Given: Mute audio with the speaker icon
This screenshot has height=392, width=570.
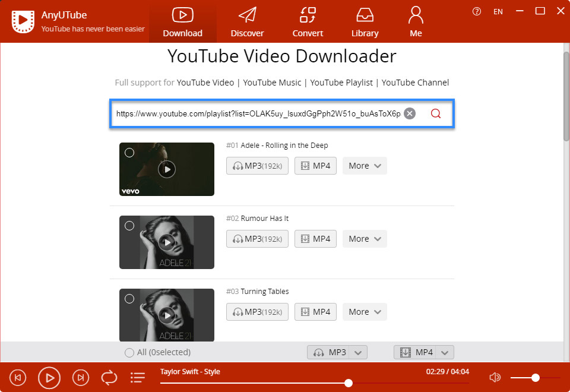Looking at the screenshot, I should click(495, 378).
